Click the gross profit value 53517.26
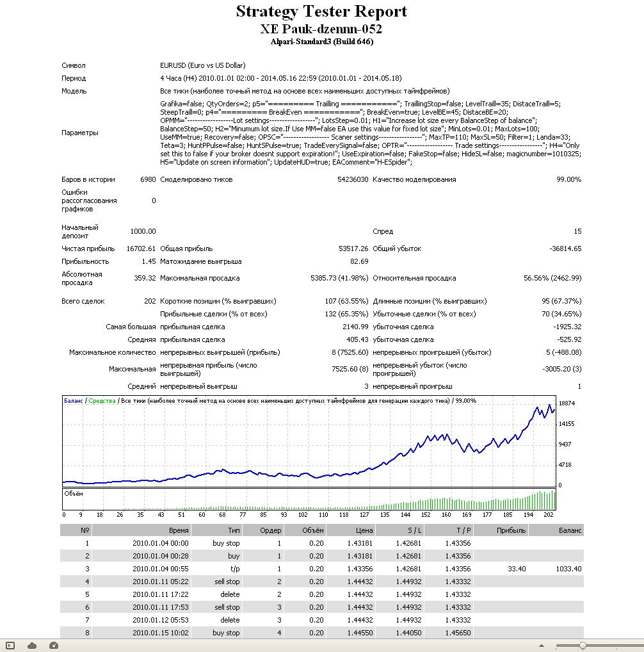Screen dimensions: 644x652 (353, 249)
